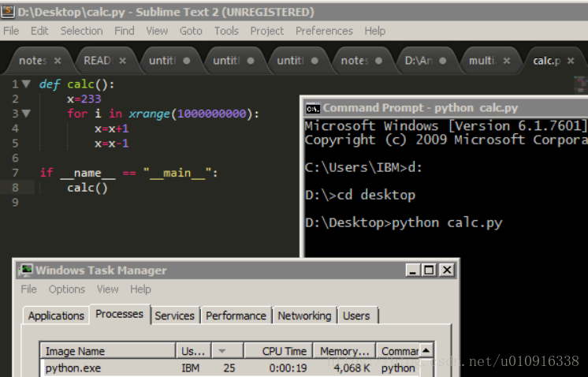This screenshot has width=588, height=377.
Task: Open the Help menu in Sublime Text
Action: (375, 31)
